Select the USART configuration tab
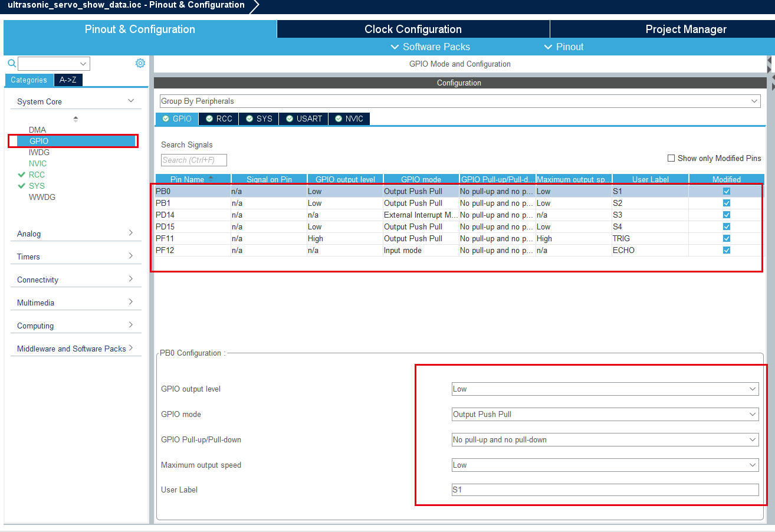Screen dimensions: 775x532 point(304,119)
